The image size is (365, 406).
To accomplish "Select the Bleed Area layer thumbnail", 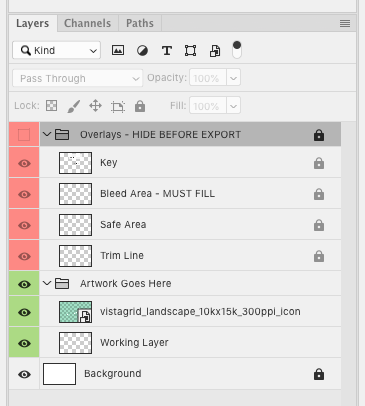I will pos(75,194).
